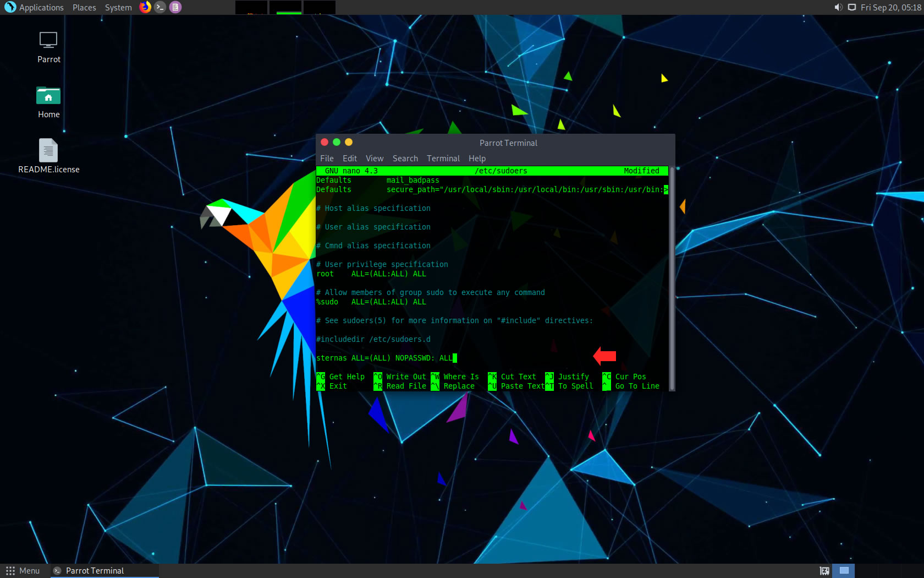The image size is (924, 578).
Task: Click the bottom panel grid Menu icon
Action: [10, 571]
